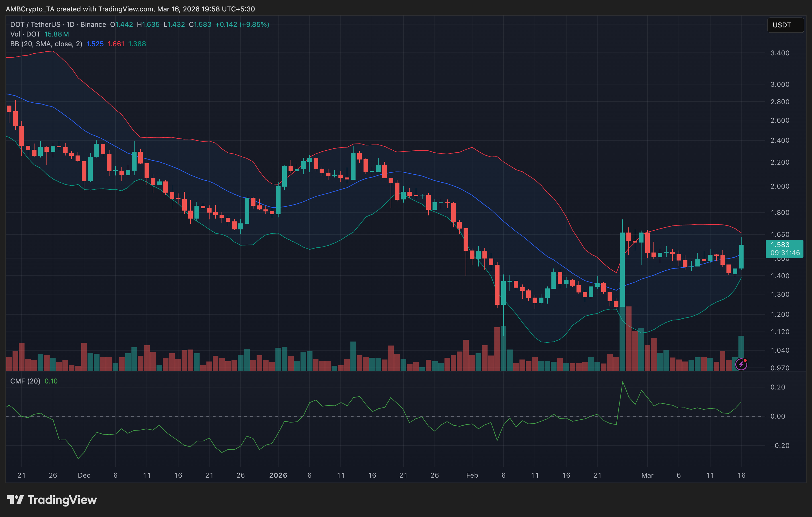Image resolution: width=812 pixels, height=517 pixels.
Task: Click the green BB lower value 1.388
Action: point(137,44)
